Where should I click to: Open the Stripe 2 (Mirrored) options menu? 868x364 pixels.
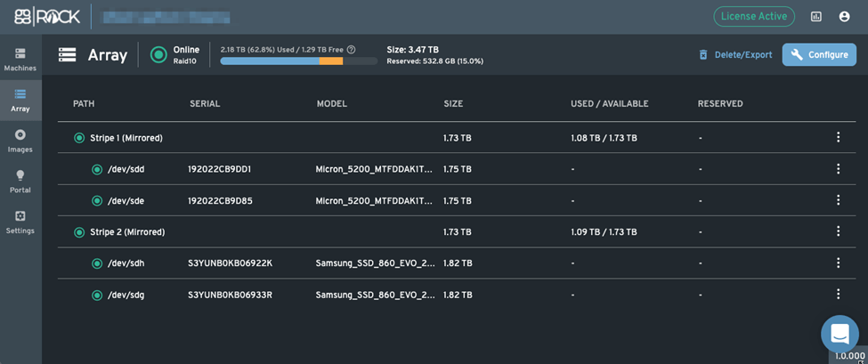coord(838,231)
